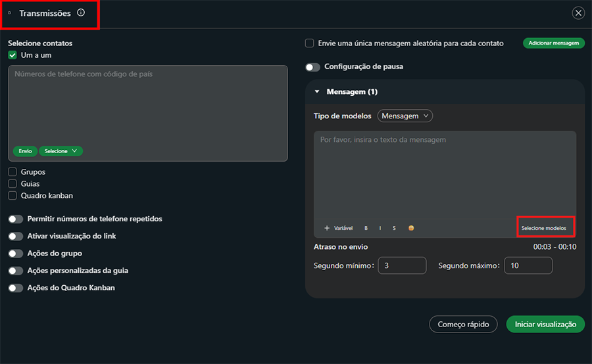Enable Permitir números de telefone repetidos toggle
Image resolution: width=592 pixels, height=364 pixels.
[16, 219]
